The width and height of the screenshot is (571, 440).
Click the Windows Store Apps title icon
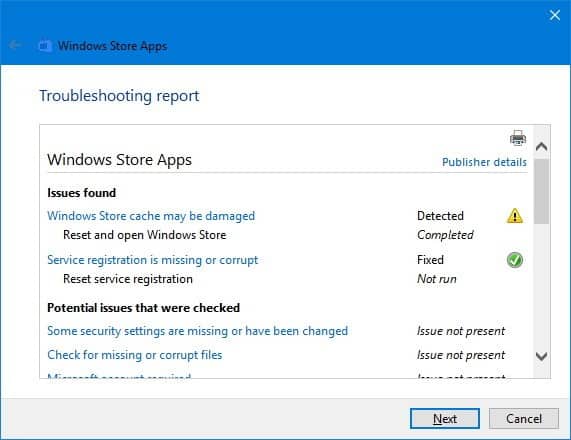click(45, 46)
